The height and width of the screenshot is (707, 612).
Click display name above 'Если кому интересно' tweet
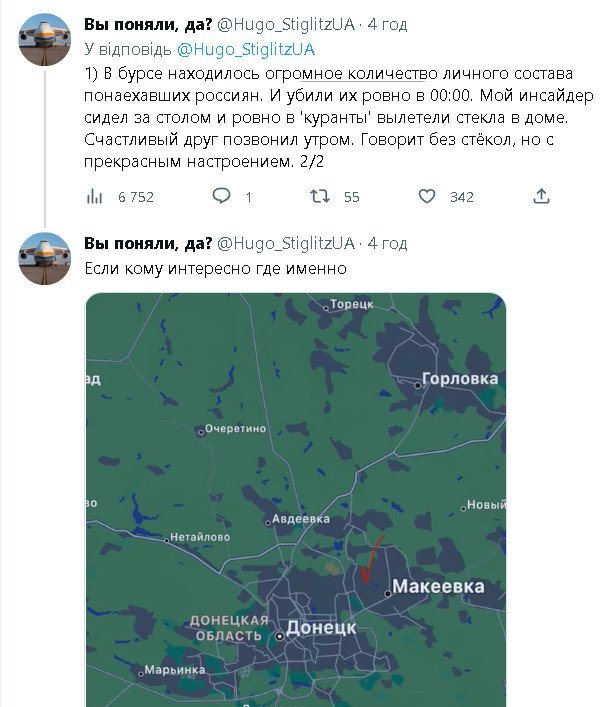[148, 243]
